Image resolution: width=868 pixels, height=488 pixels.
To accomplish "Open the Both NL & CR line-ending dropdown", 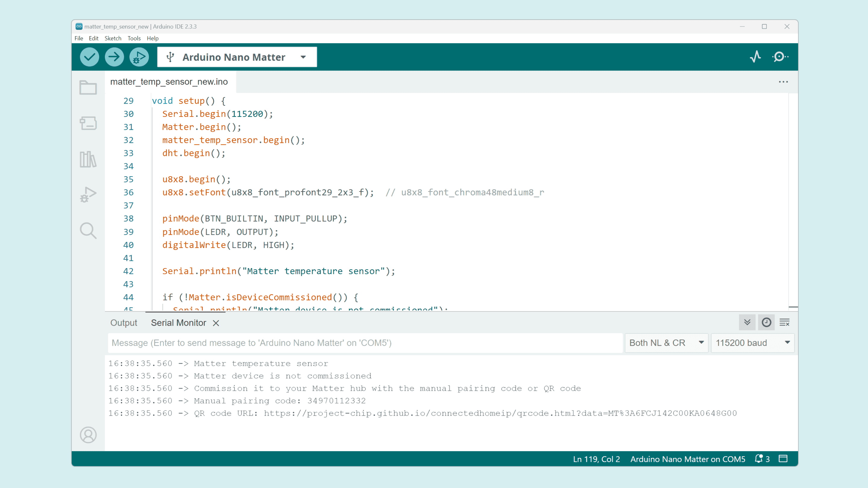I will 666,343.
